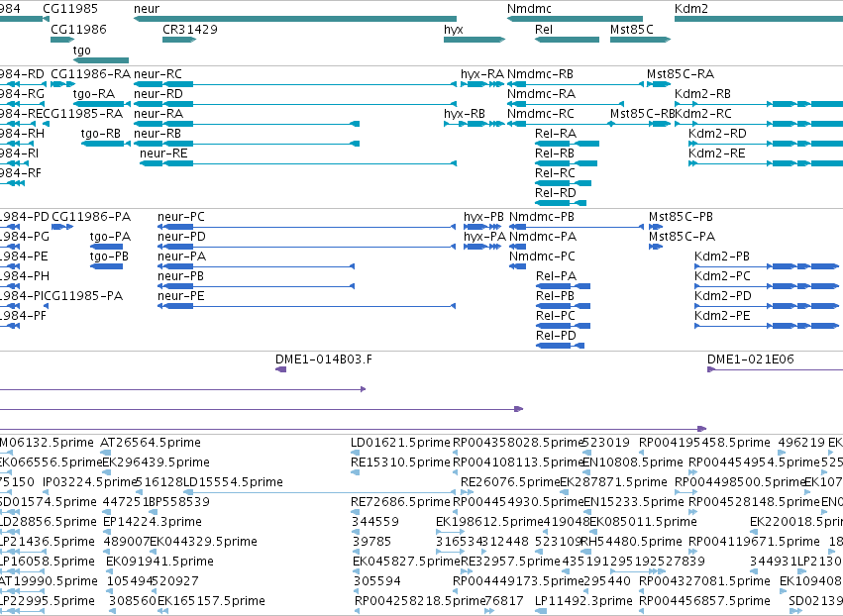Viewport: 843px width, 616px height.
Task: Click EST label LD01621.5prime
Action: (x=400, y=444)
